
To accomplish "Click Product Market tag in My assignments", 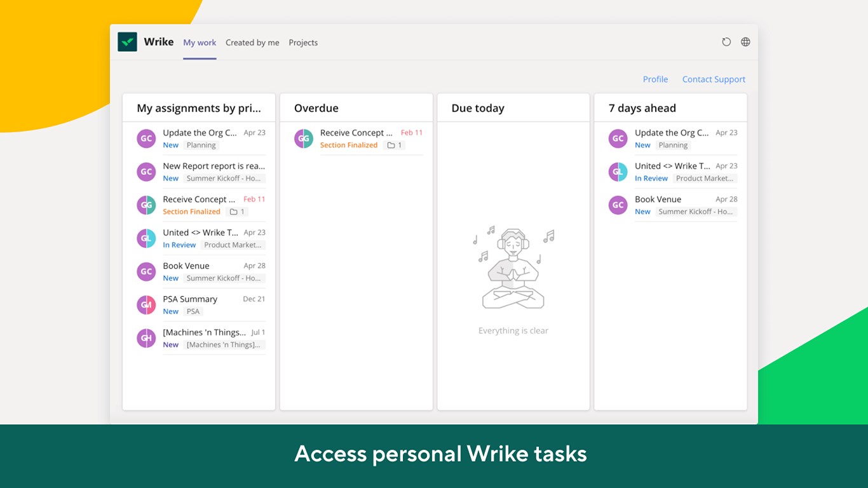I will [233, 245].
